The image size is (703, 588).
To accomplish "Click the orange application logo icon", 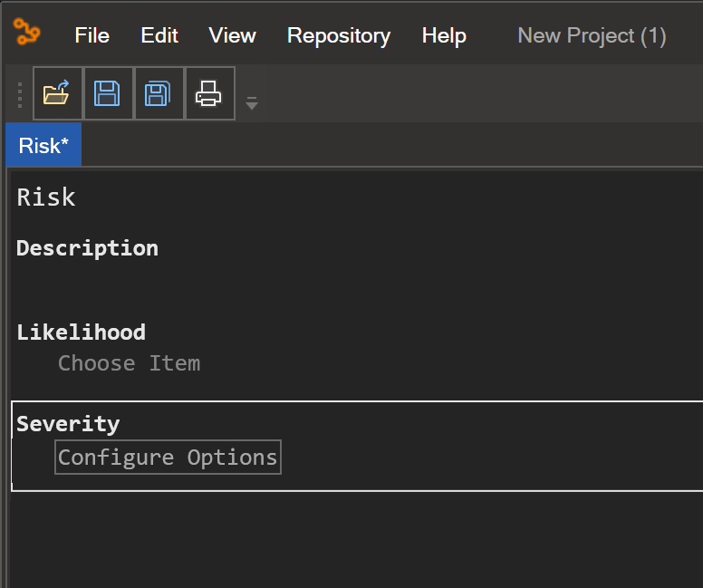I will tap(27, 32).
